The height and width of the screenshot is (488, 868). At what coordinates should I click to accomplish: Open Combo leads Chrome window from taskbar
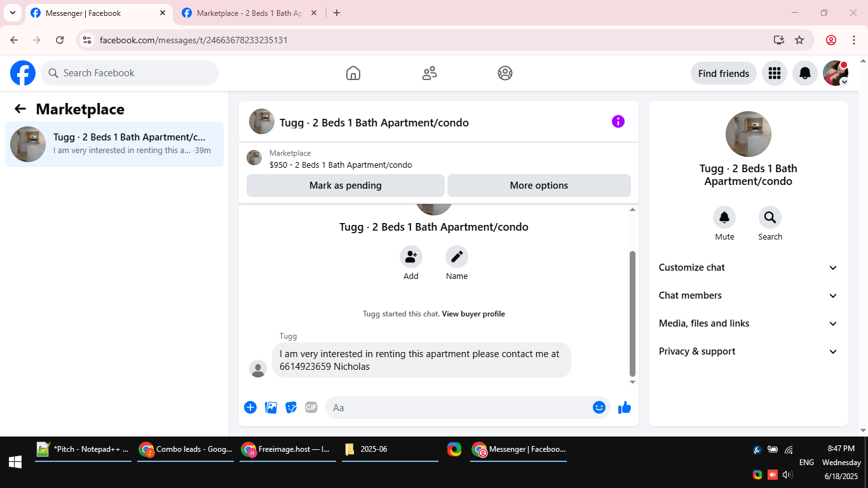tap(186, 449)
